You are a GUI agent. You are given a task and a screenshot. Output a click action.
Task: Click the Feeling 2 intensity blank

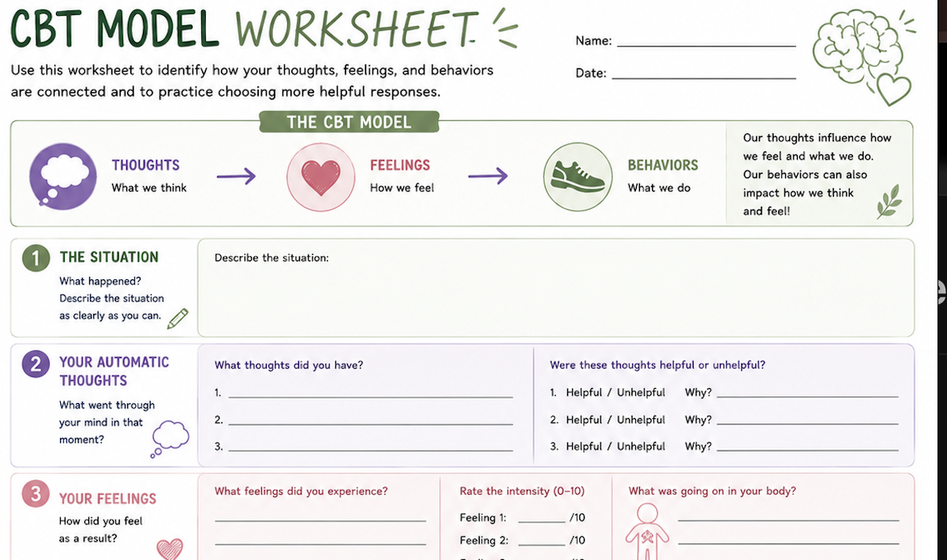point(541,544)
